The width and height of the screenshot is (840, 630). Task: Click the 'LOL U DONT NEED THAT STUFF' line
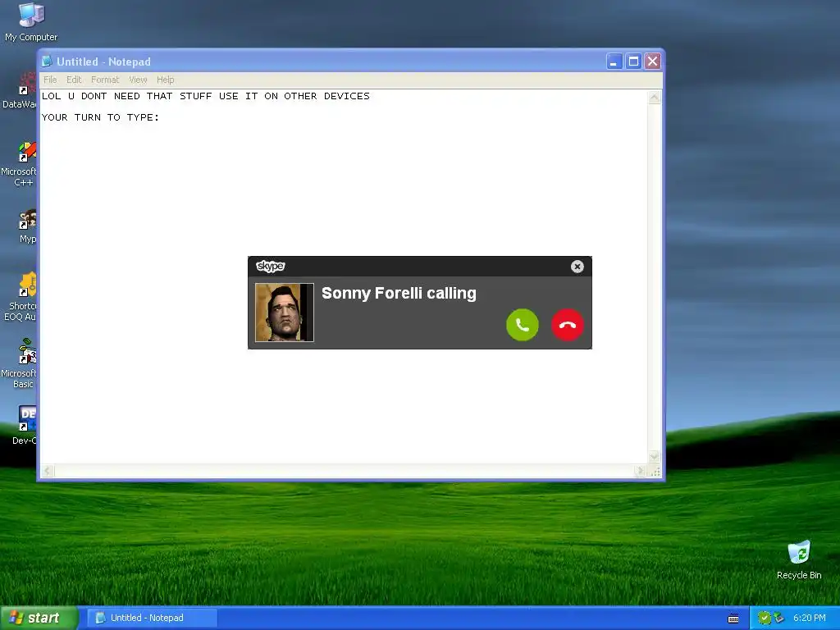(x=206, y=96)
